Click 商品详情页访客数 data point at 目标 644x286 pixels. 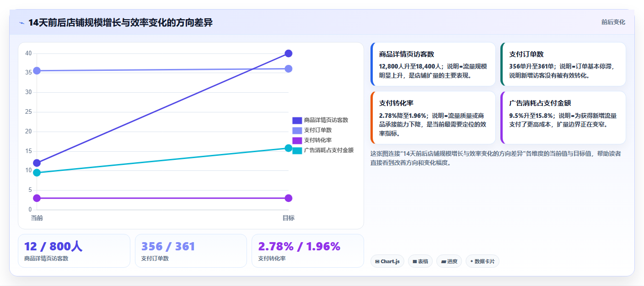point(289,53)
